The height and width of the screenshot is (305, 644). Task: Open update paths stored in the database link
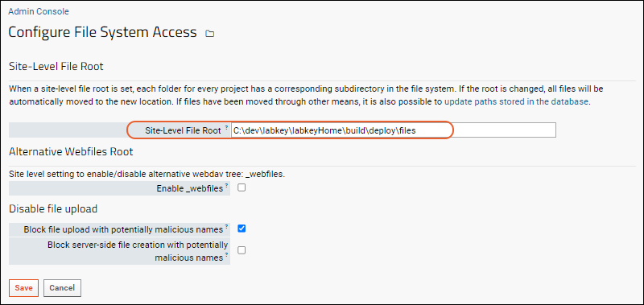[517, 101]
